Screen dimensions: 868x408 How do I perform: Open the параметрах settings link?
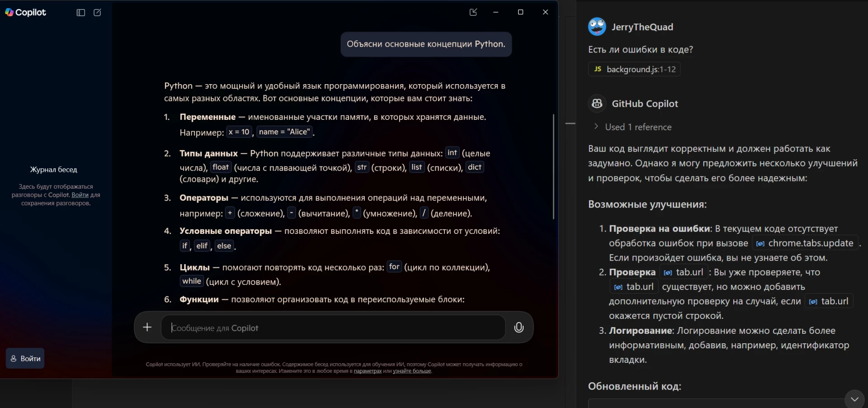pyautogui.click(x=368, y=371)
